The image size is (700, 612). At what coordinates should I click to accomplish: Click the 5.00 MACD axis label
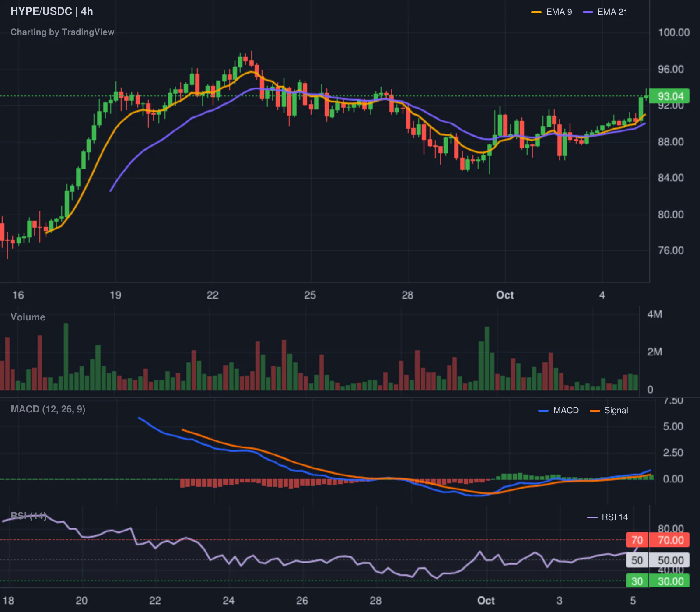(673, 426)
